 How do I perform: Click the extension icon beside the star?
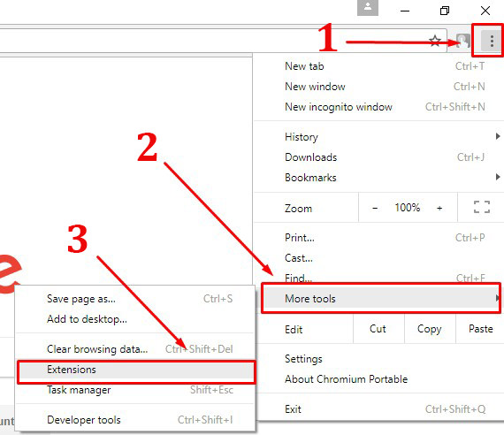pos(462,41)
